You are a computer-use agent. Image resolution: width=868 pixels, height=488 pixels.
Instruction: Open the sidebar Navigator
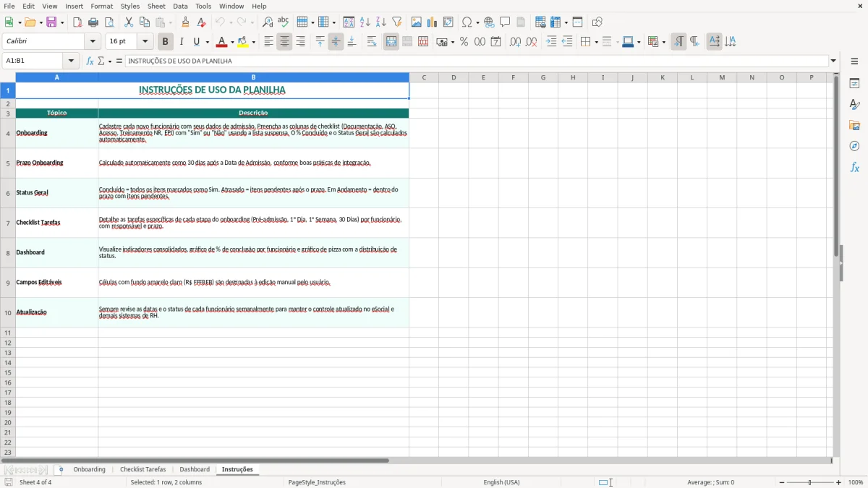[x=854, y=146]
